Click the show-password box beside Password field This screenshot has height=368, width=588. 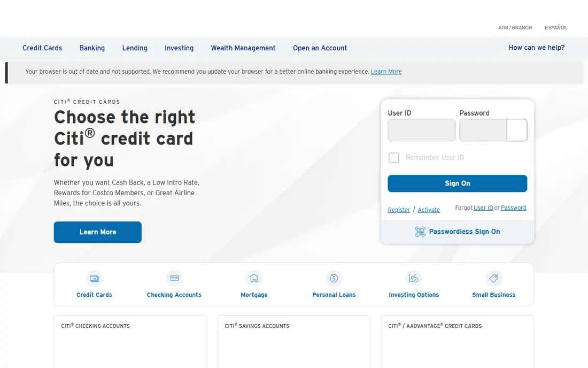point(517,130)
